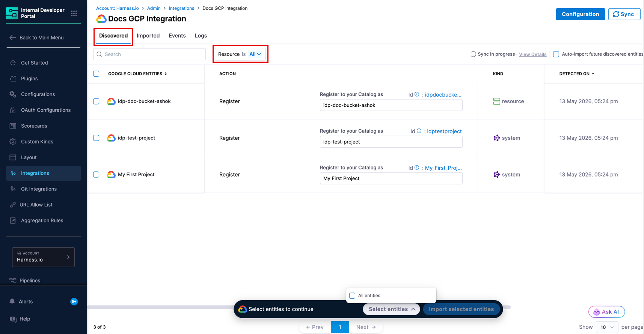The image size is (644, 334).
Task: Enable auto-import future discovered entities
Action: tap(556, 54)
